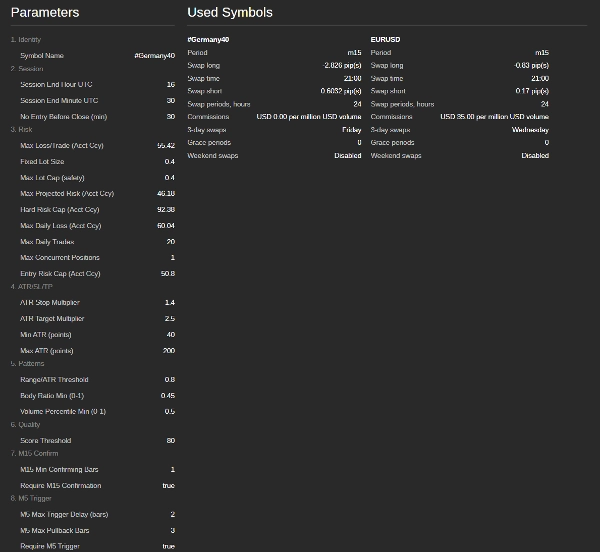Select EURUSD Commissions 'USD 35.00 per million' value

tap(494, 117)
